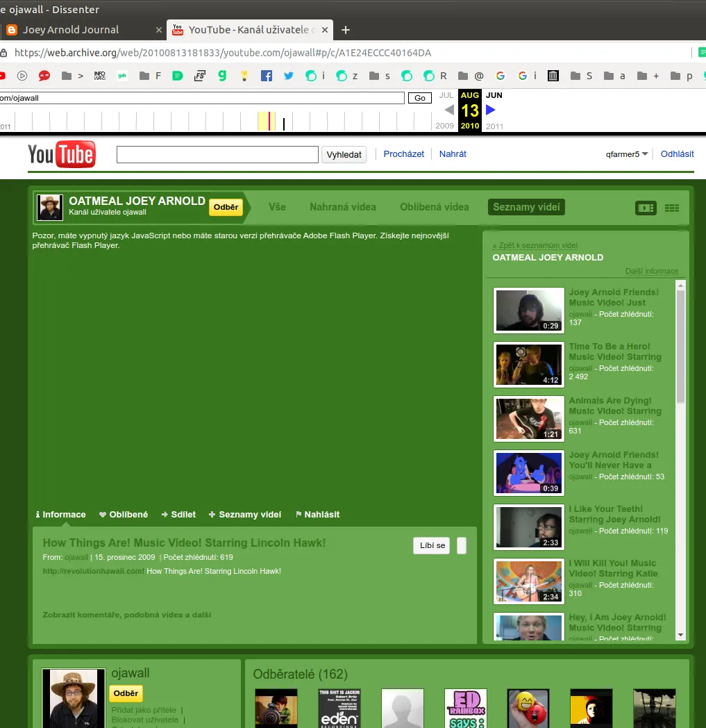Open the teal swirl bookmark labeled R
This screenshot has width=706, height=728.
coord(435,76)
